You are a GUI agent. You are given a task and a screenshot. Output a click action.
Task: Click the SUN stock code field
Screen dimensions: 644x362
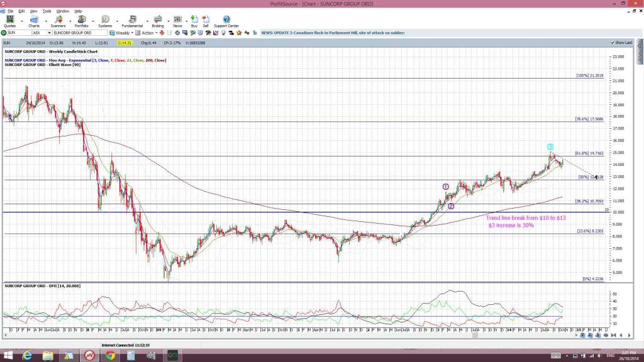pos(19,33)
